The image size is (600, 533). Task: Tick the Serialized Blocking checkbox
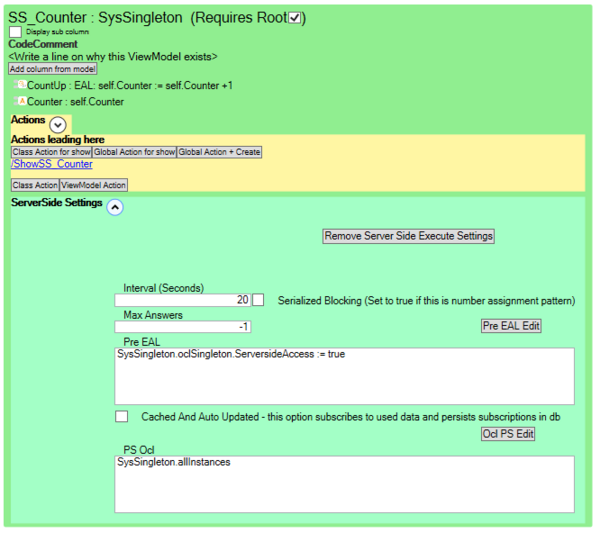click(x=258, y=300)
